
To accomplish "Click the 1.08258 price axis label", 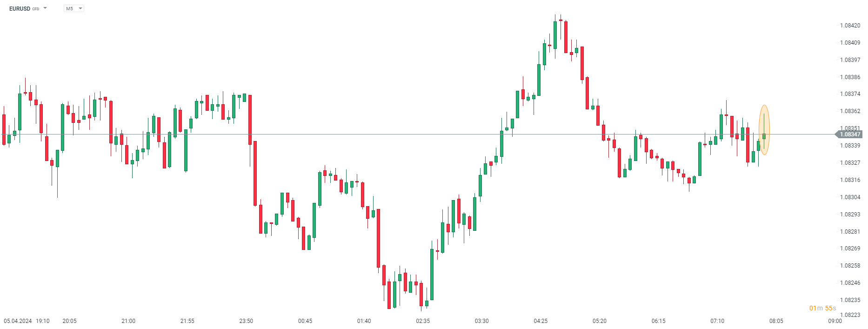I will pyautogui.click(x=850, y=266).
